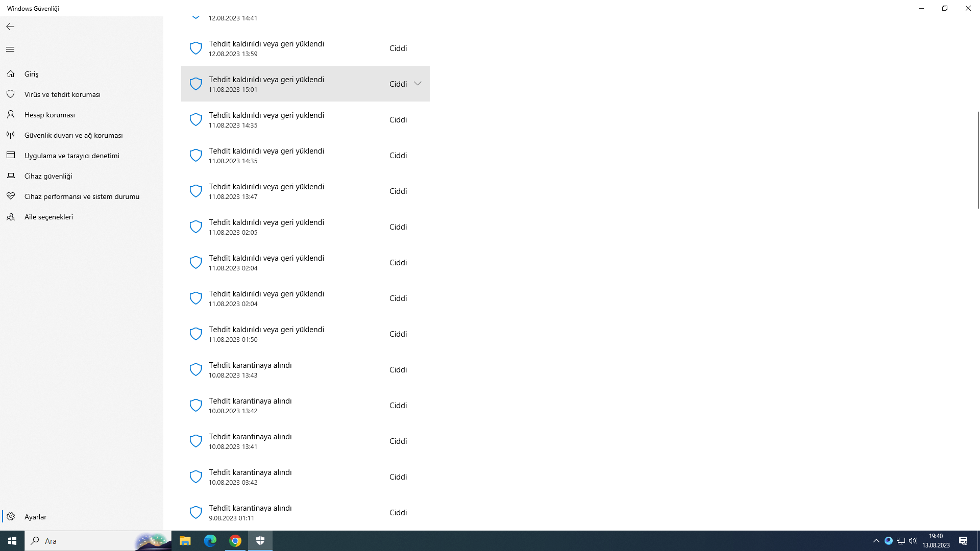980x551 pixels.
Task: Click the vertical scrollbar thumb
Action: [x=978, y=160]
